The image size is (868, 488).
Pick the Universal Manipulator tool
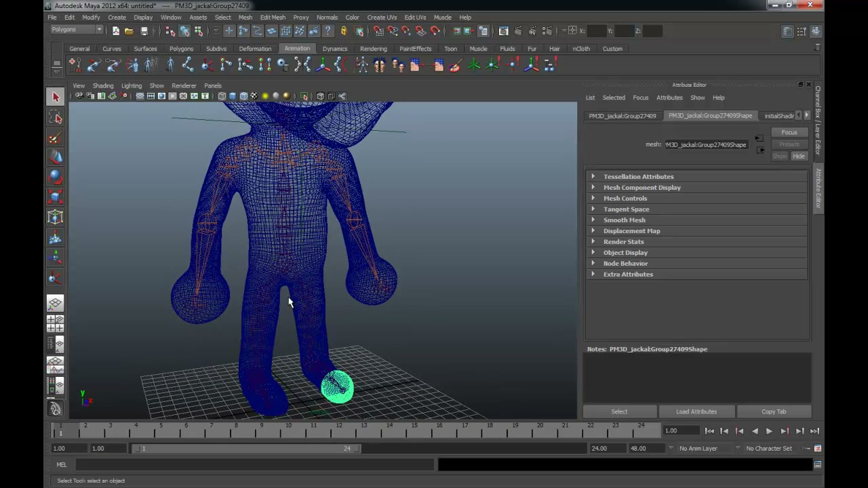(x=56, y=218)
